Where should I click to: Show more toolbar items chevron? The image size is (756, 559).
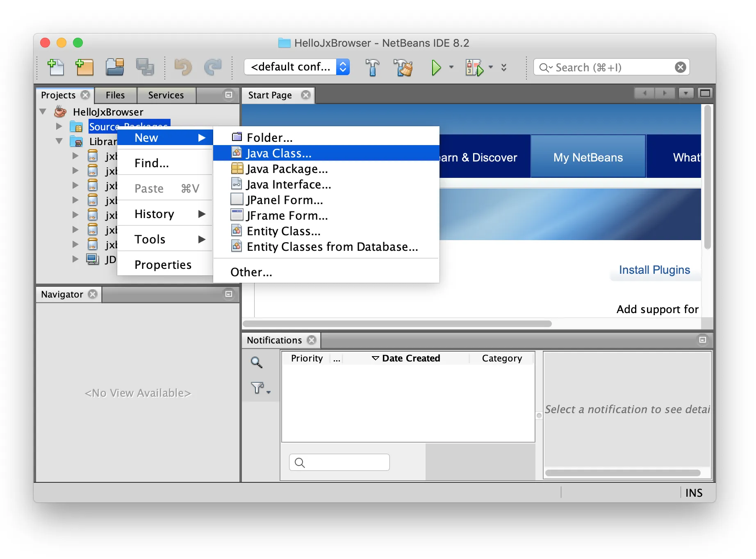tap(504, 67)
